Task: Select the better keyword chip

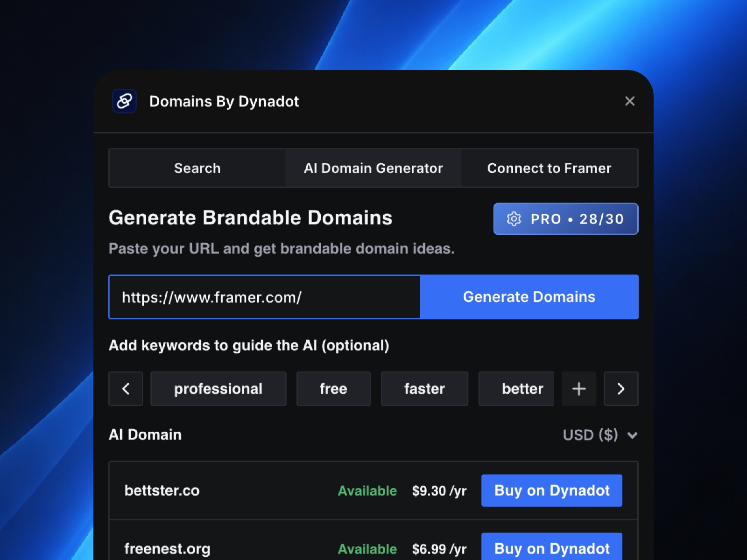Action: click(x=516, y=389)
